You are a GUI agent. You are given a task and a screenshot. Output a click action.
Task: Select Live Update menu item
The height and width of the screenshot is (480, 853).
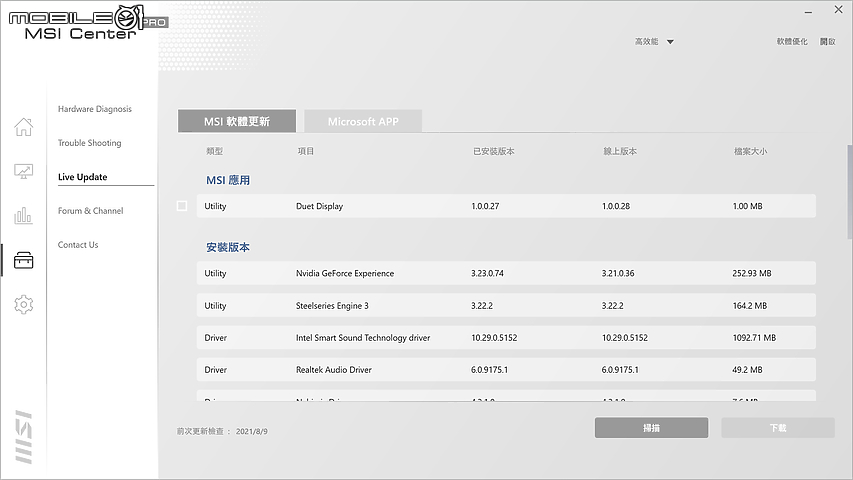[83, 177]
